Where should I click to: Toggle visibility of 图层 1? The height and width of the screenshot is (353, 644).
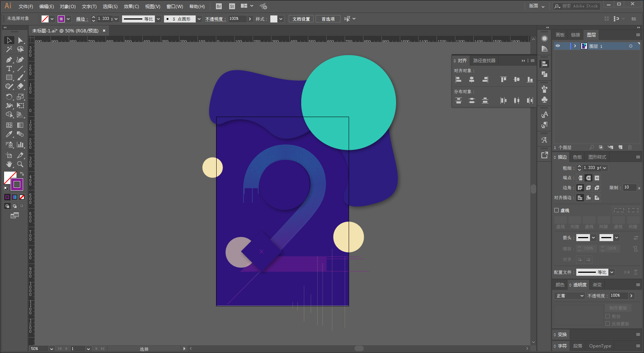[x=558, y=46]
